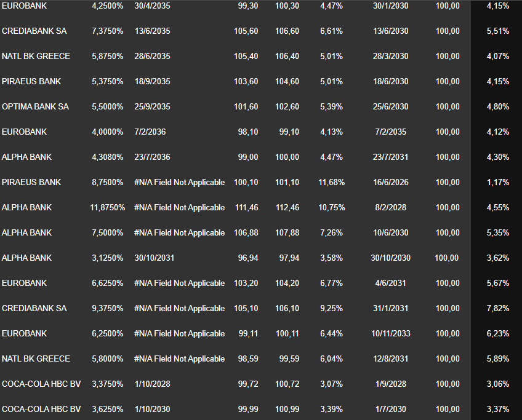
Task: Click the bid price 111,46
Action: pos(246,208)
